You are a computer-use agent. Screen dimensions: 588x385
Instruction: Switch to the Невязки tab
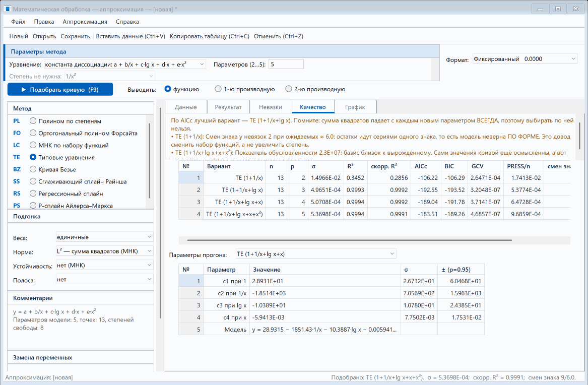tap(271, 107)
